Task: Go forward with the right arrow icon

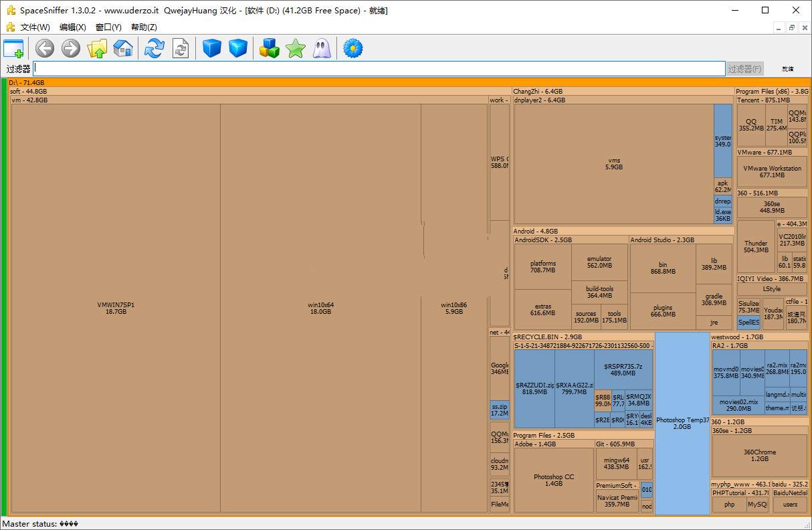Action: 71,48
